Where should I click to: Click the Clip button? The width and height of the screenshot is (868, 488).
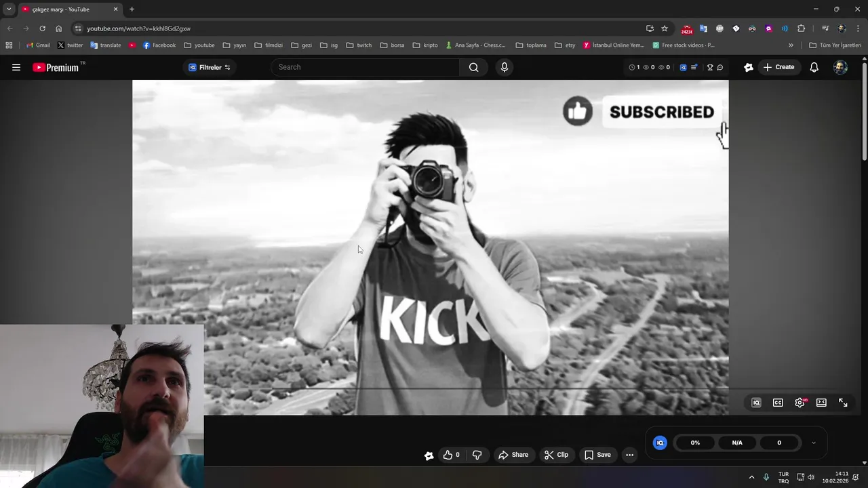(x=556, y=455)
